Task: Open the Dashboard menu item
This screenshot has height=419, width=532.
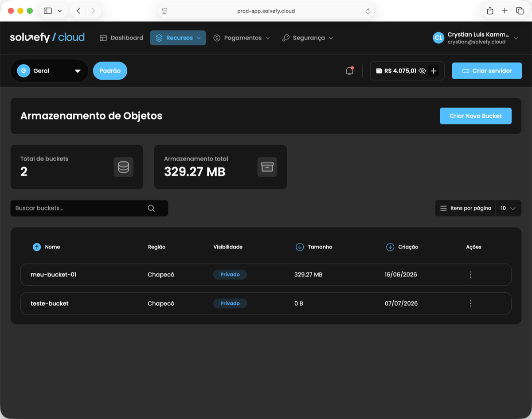Action: pos(121,38)
